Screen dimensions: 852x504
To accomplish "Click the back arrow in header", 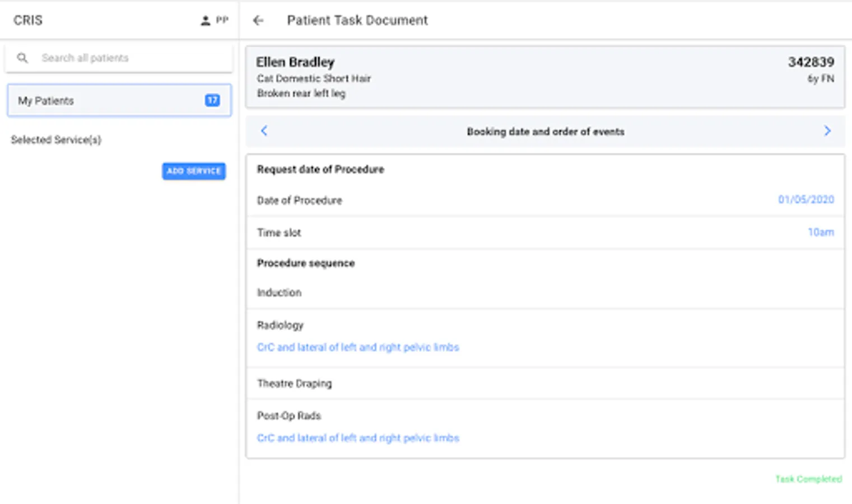I will tap(258, 21).
